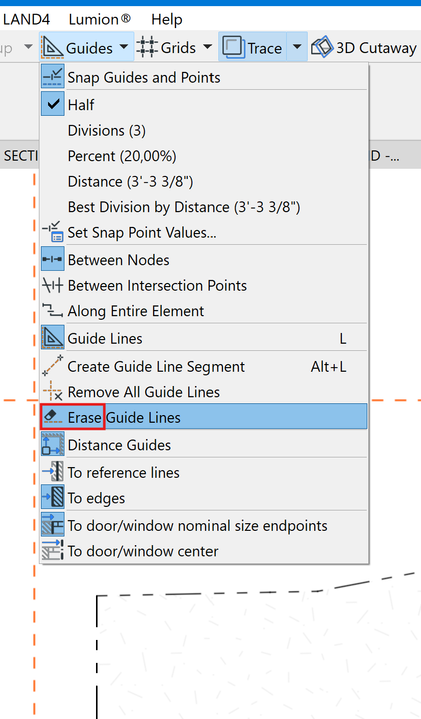Select the Erase Guide Lines eraser icon
The width and height of the screenshot is (421, 719).
click(53, 417)
